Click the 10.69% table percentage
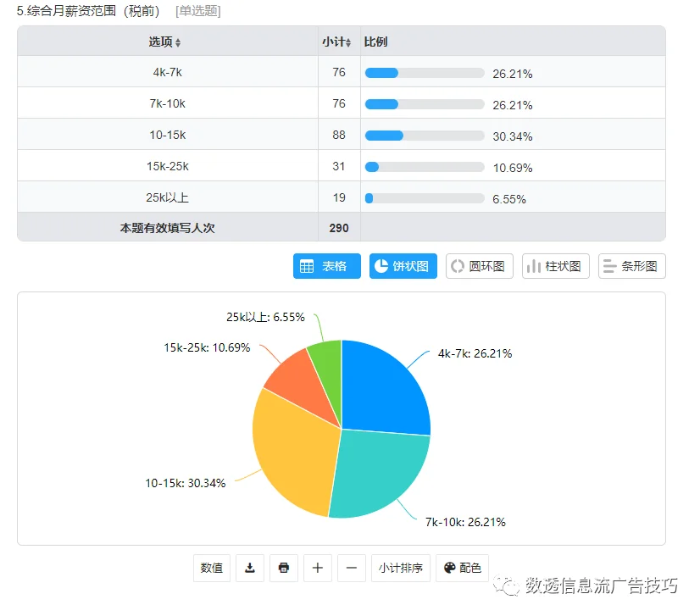The image size is (700, 616). 513,168
